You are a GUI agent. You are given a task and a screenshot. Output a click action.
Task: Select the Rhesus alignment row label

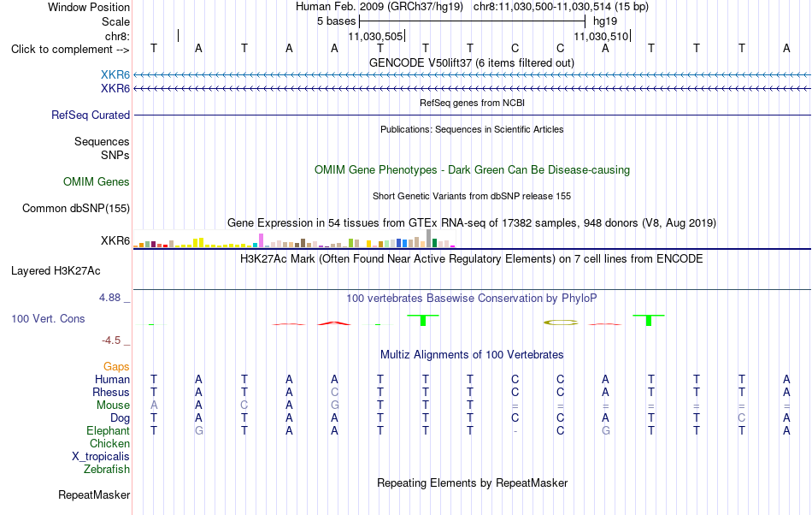coord(111,392)
